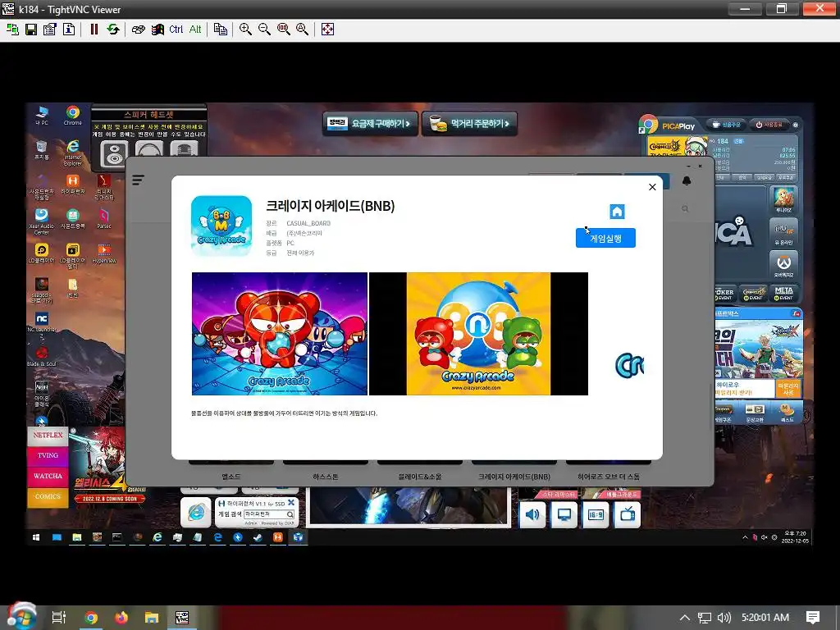Click the TV icon button below PICAPlay
Screen dimensions: 840x630
[x=628, y=515]
